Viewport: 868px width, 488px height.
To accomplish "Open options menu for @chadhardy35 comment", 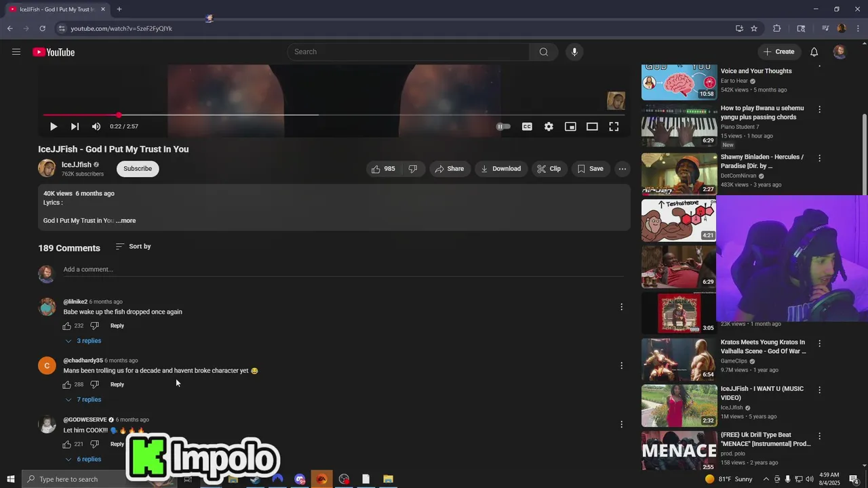I will coord(621,366).
